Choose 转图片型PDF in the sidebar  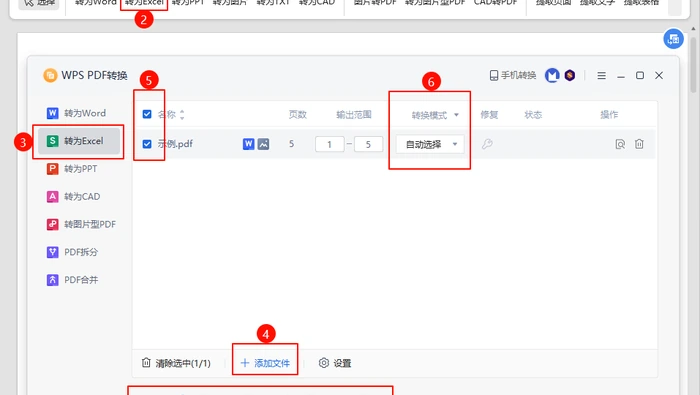[x=81, y=224]
